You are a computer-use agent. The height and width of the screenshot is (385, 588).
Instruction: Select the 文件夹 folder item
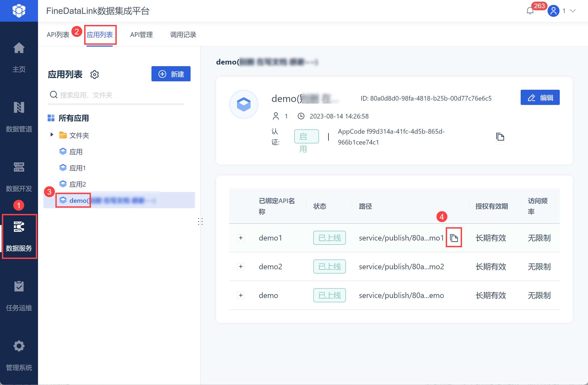(x=74, y=135)
